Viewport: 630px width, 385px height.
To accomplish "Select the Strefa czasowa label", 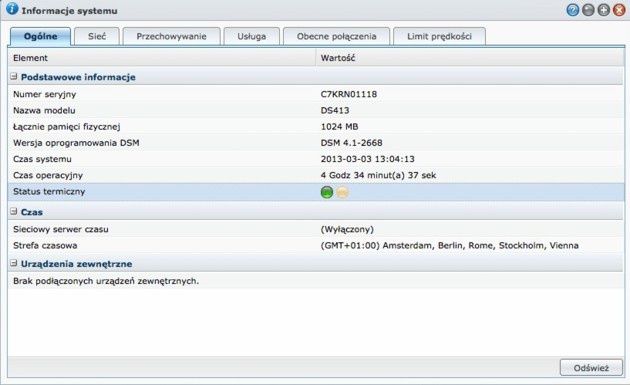I will (45, 246).
